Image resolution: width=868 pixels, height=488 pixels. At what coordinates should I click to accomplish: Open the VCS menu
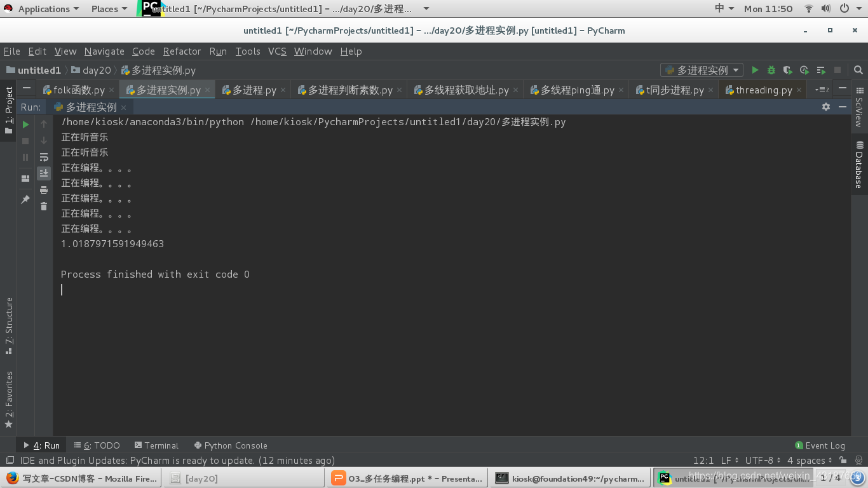[277, 51]
